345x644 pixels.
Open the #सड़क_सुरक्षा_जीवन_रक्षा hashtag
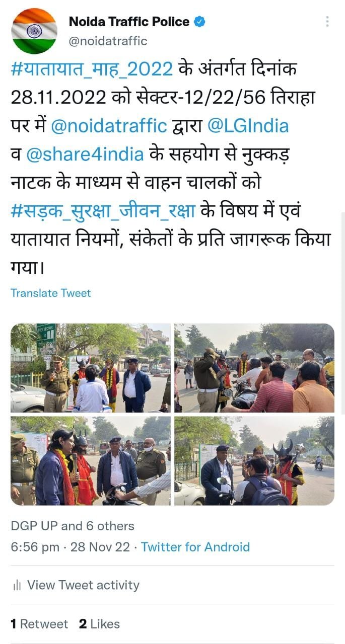click(103, 212)
